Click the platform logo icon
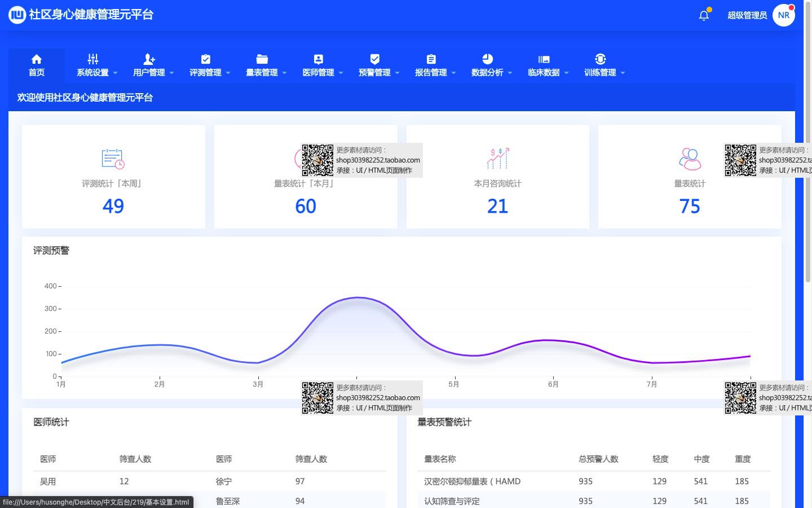Screen dimensions: 812x508 click(17, 15)
